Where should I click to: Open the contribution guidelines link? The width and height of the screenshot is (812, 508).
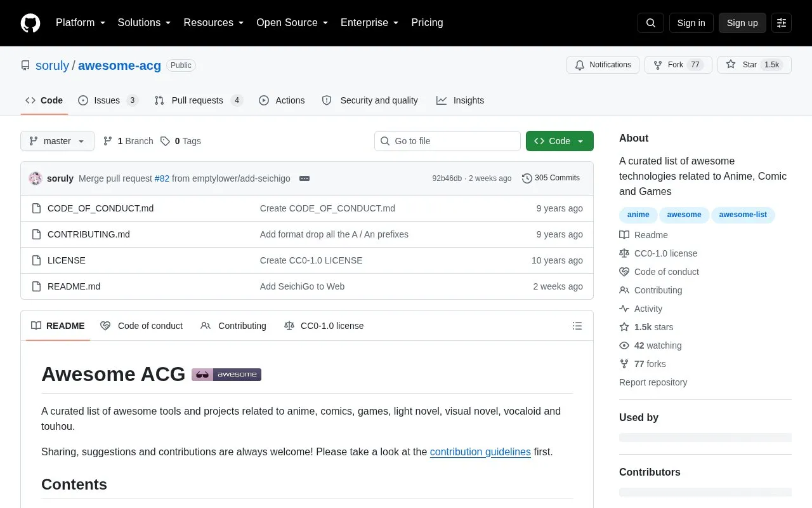pyautogui.click(x=480, y=452)
